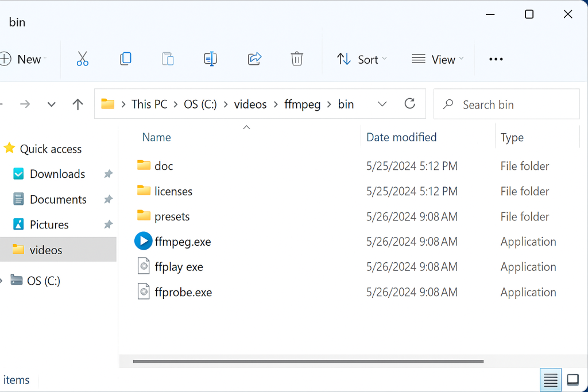
Task: Sort by Date modified column header
Action: (x=401, y=137)
